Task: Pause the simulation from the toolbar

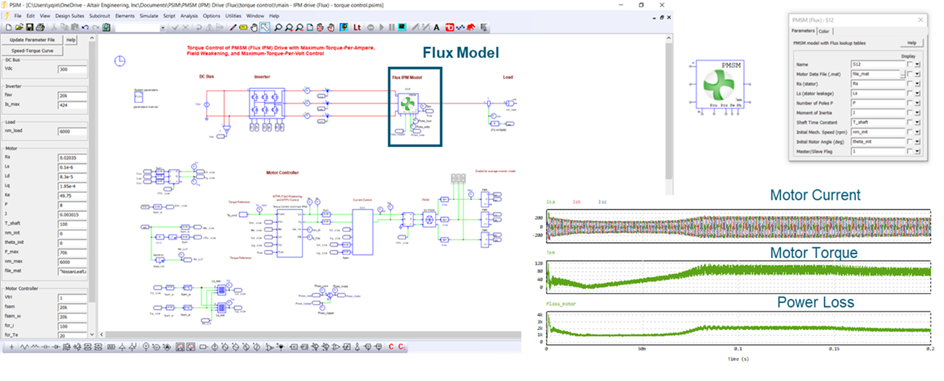Action: pyautogui.click(x=391, y=27)
